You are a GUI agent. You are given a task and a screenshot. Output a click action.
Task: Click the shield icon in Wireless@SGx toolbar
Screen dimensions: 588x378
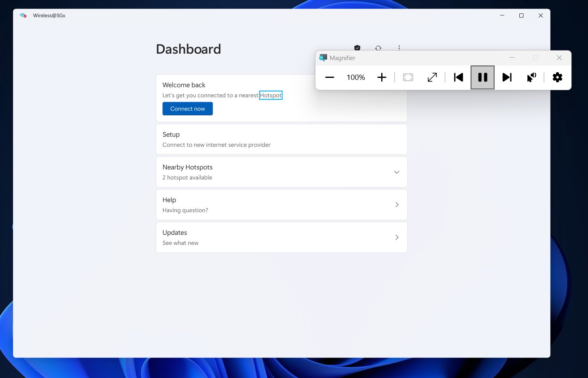tap(357, 48)
